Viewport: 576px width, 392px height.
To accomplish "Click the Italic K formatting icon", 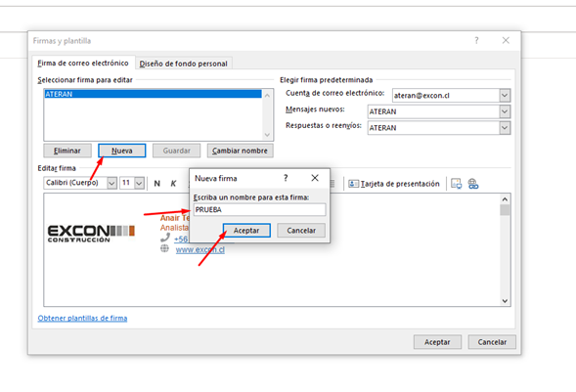I will point(173,184).
